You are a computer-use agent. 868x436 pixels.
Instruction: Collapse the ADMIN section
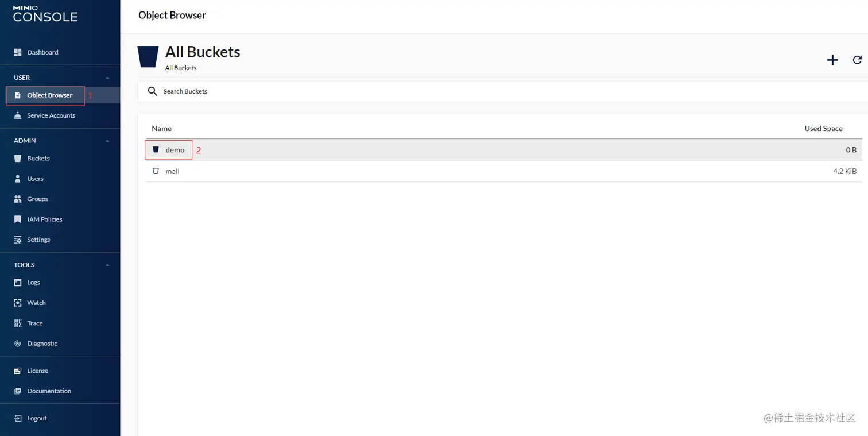[107, 141]
